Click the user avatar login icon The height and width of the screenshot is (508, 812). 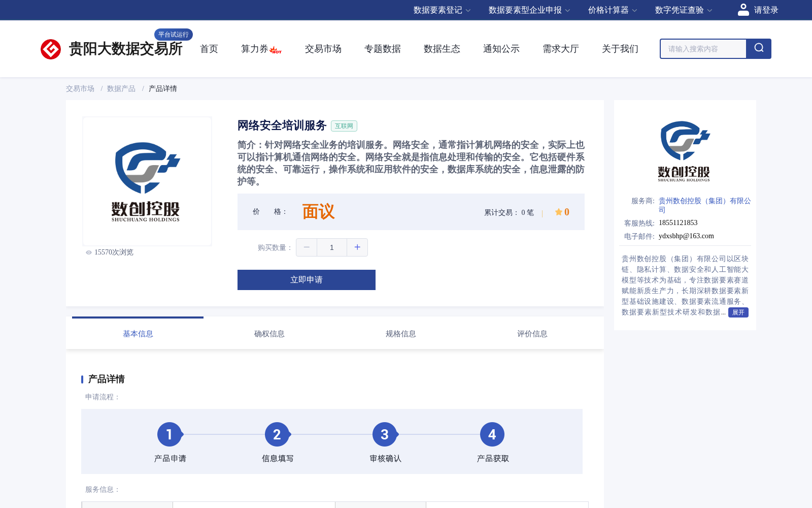pos(743,10)
